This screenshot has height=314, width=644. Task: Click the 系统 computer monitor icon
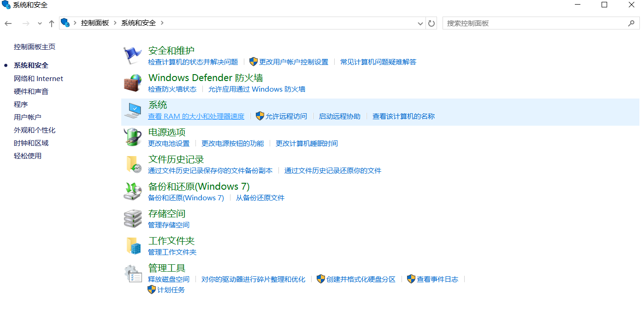(133, 110)
